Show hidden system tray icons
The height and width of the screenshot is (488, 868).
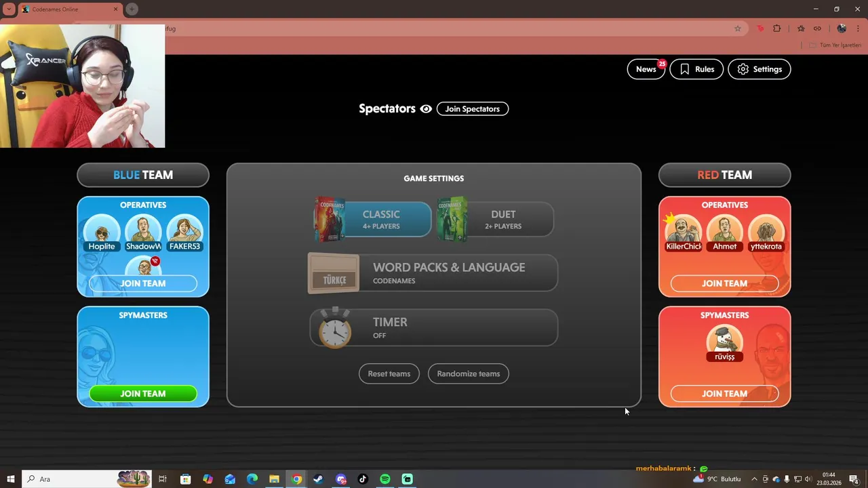click(x=754, y=479)
